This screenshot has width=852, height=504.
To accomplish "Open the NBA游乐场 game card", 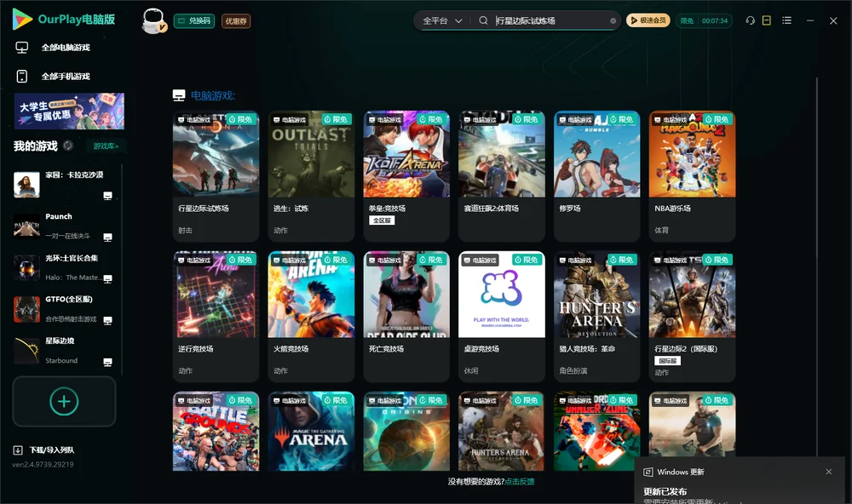I will click(x=692, y=176).
